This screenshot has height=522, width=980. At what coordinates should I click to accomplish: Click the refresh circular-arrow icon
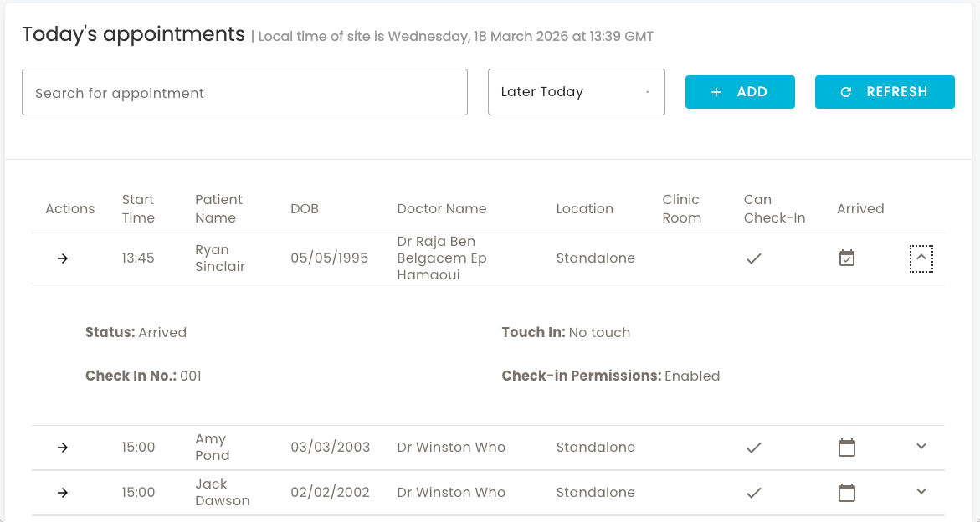848,91
